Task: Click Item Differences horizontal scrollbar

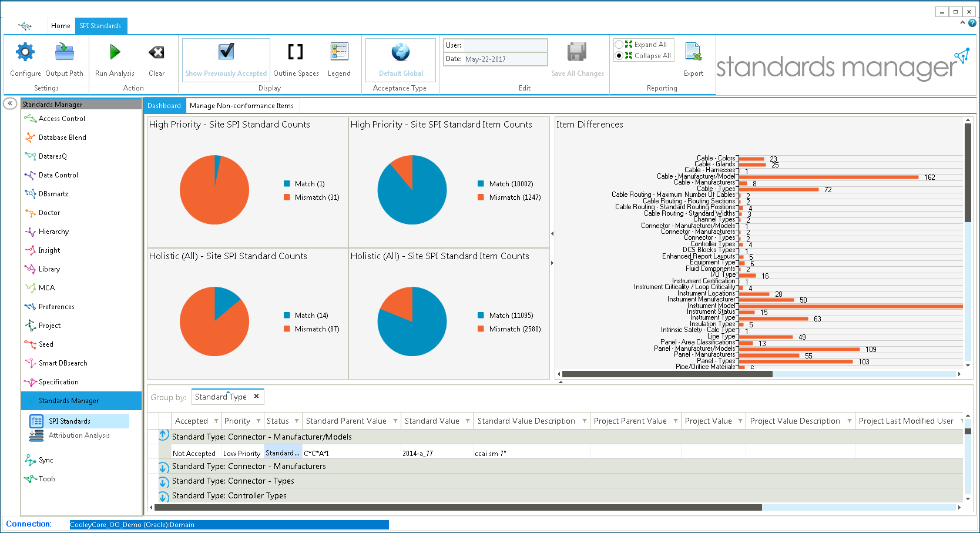Action: [667, 374]
